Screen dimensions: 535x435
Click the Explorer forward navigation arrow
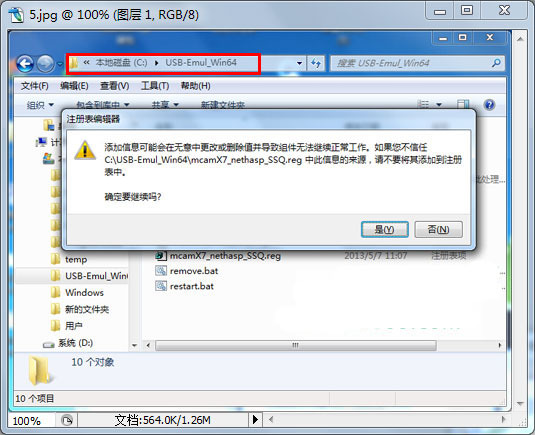(45, 63)
